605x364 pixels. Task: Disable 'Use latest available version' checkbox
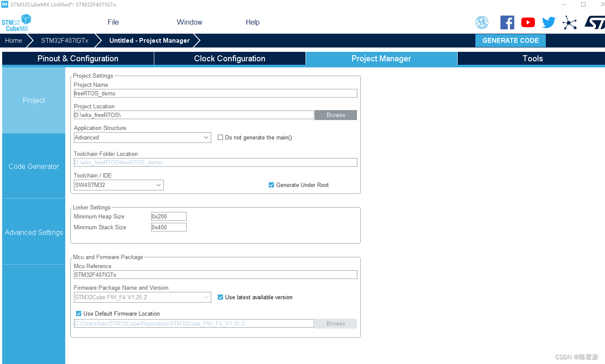coord(220,297)
